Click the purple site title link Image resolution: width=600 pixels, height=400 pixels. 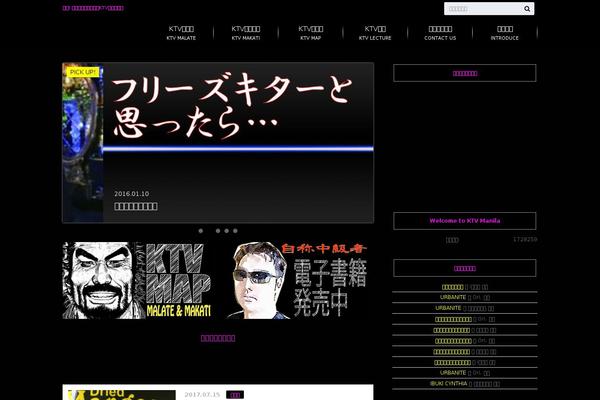click(93, 8)
